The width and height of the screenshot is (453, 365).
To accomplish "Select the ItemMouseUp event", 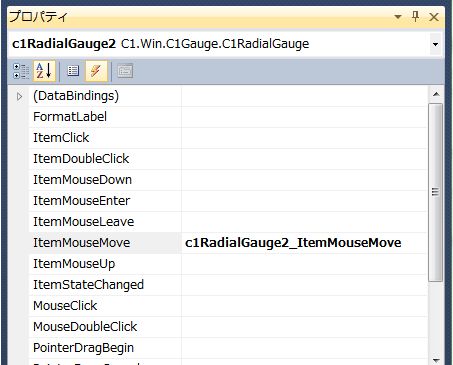I will 74,264.
